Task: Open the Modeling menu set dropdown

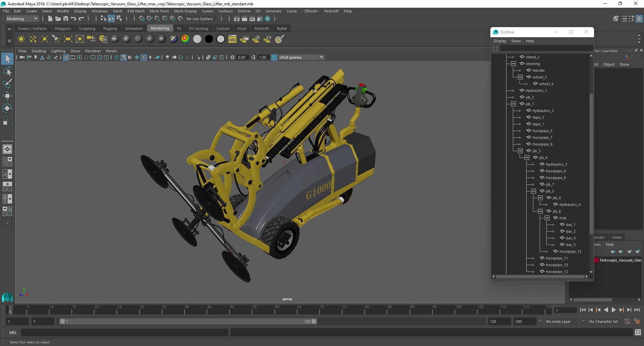Action: pyautogui.click(x=22, y=19)
